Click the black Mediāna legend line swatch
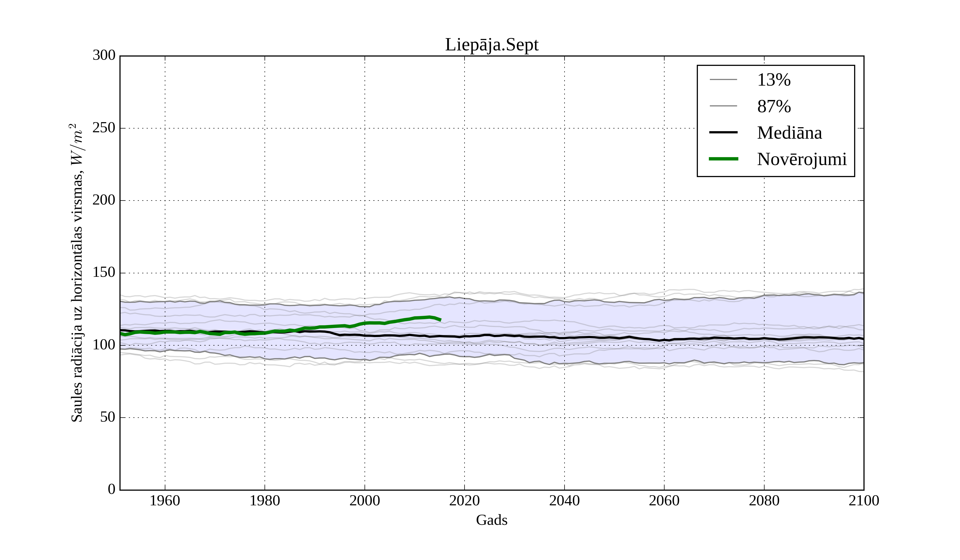The width and height of the screenshot is (960, 560). [723, 132]
